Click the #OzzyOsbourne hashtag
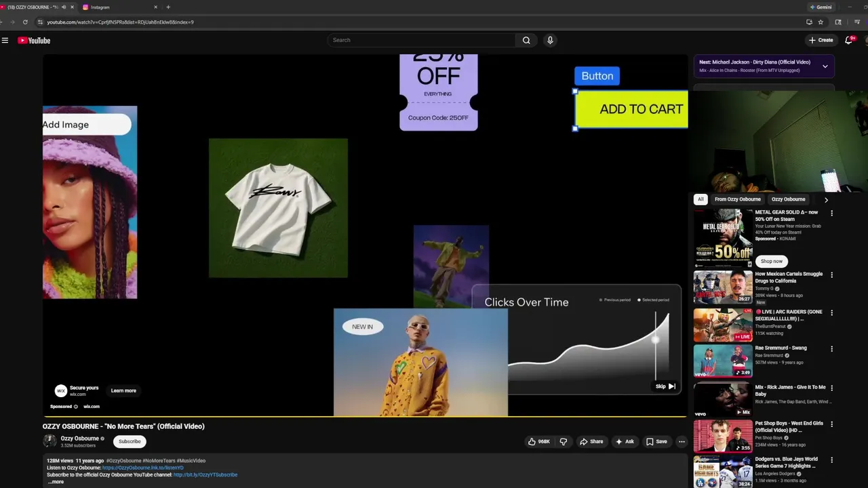 point(123,461)
